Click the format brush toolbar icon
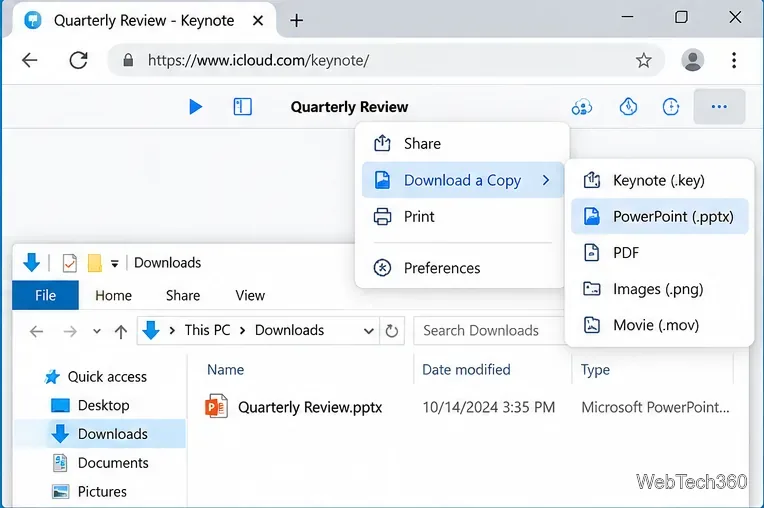 [x=628, y=107]
